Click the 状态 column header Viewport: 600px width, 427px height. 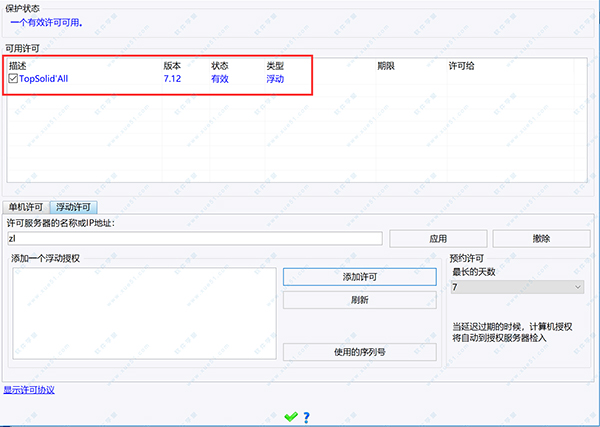coord(220,65)
